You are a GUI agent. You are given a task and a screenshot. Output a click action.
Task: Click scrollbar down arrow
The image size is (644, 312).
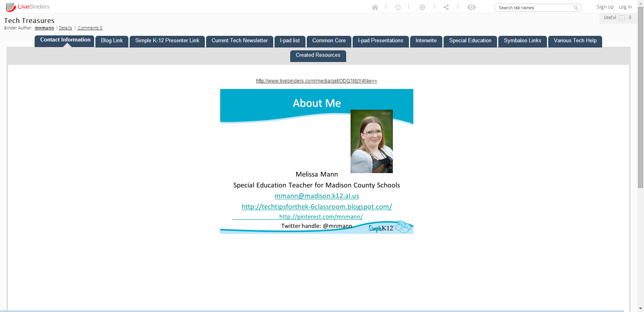pyautogui.click(x=640, y=309)
